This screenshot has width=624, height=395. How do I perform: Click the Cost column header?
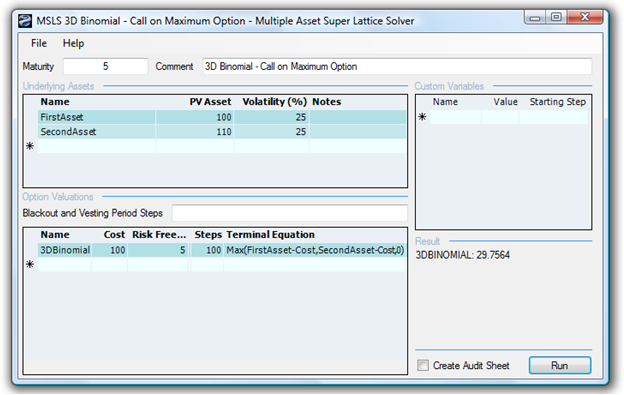[114, 235]
